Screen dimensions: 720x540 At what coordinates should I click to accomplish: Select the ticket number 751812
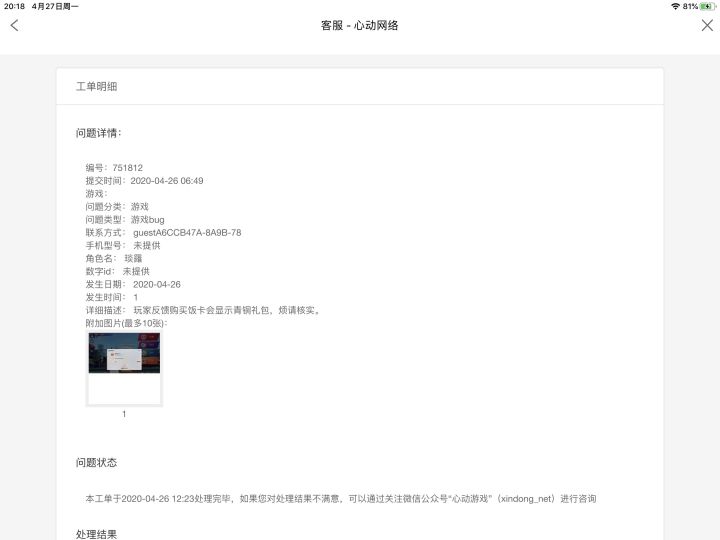[x=127, y=168]
